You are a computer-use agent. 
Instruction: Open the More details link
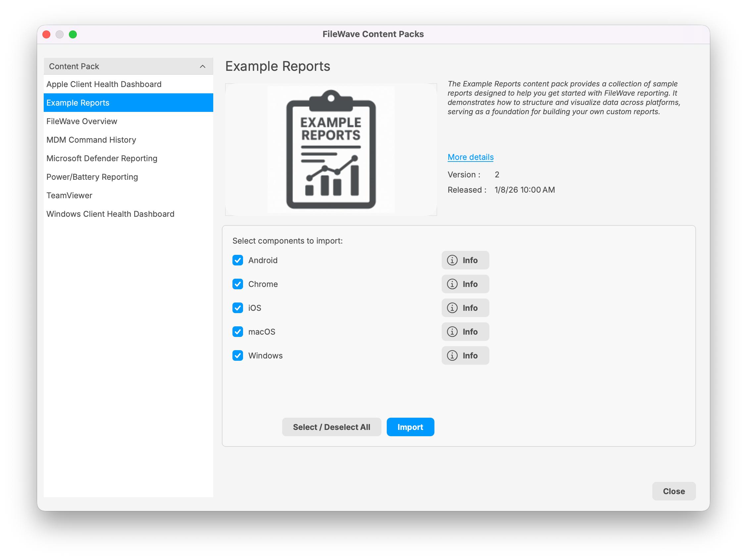471,157
